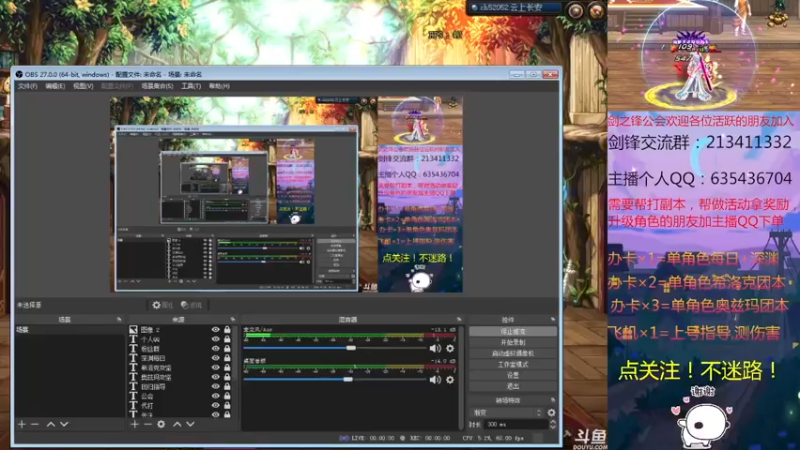
Task: Open desktop audio settings gear
Action: (x=450, y=380)
